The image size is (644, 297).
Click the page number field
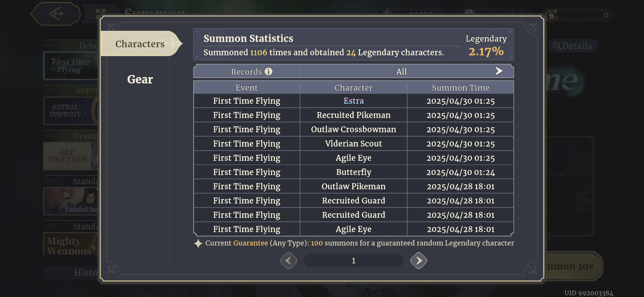(353, 260)
